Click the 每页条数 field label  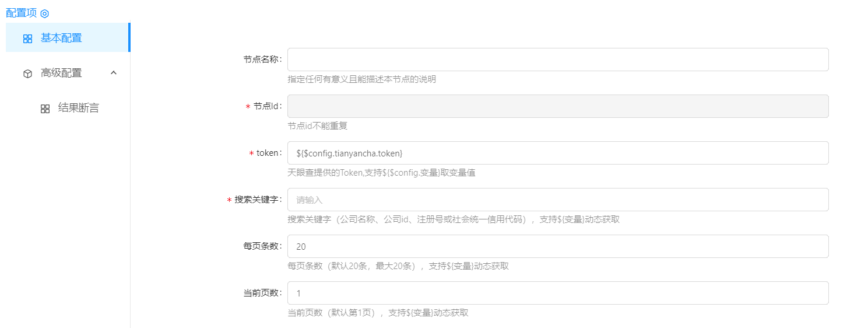click(262, 246)
